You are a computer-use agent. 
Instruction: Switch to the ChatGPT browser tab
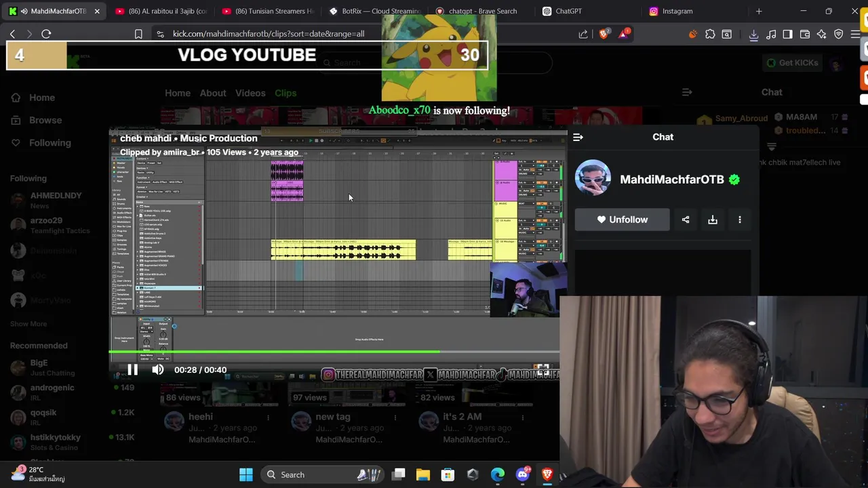[x=589, y=11]
